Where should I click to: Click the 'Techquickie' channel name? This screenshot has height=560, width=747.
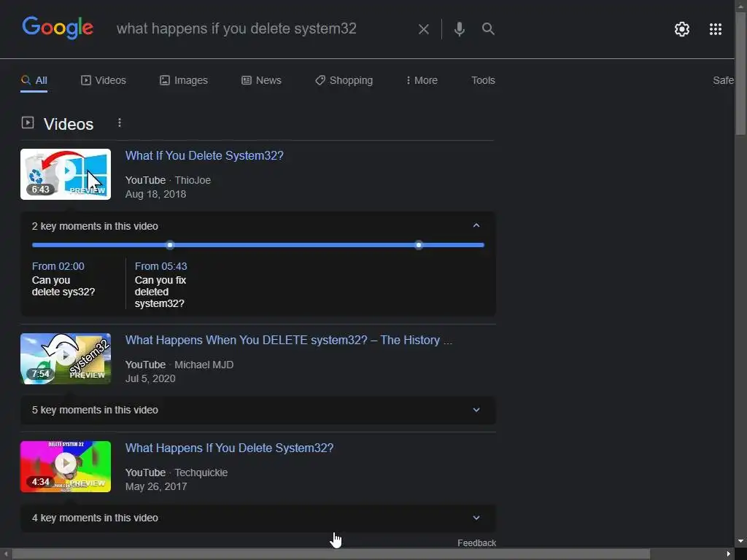(x=201, y=472)
